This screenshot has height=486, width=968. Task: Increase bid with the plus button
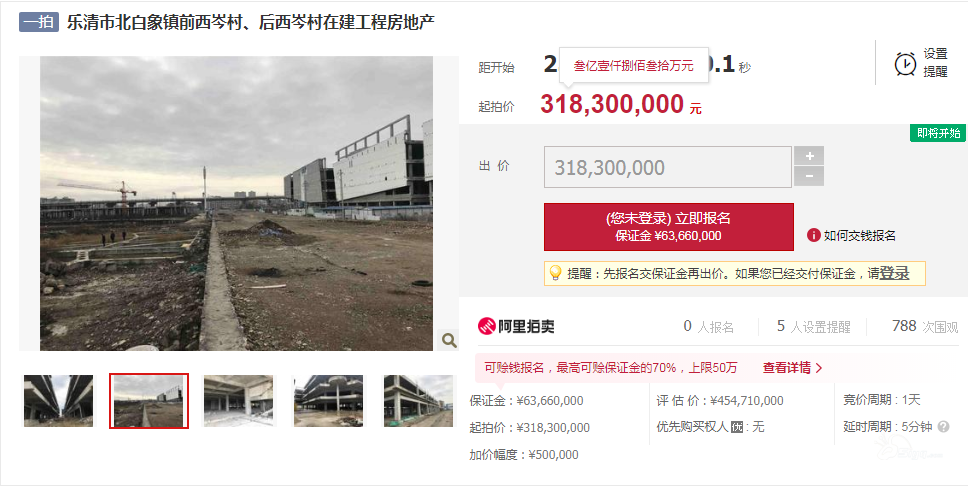coord(809,156)
